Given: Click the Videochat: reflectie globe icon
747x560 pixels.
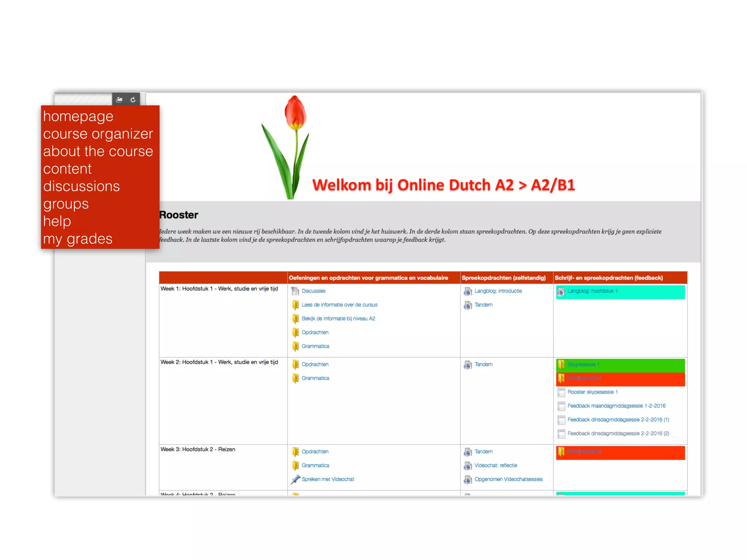Looking at the screenshot, I should (468, 466).
